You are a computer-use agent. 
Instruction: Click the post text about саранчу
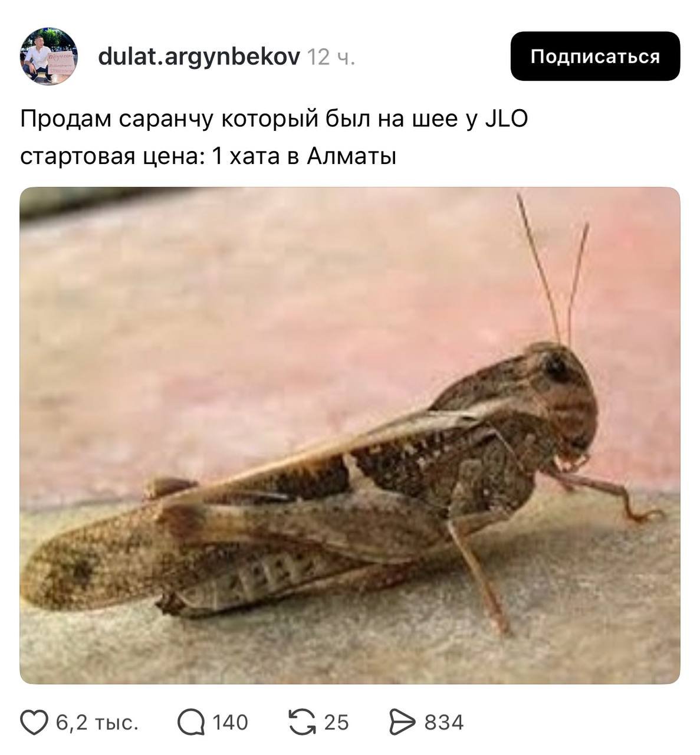tap(274, 119)
